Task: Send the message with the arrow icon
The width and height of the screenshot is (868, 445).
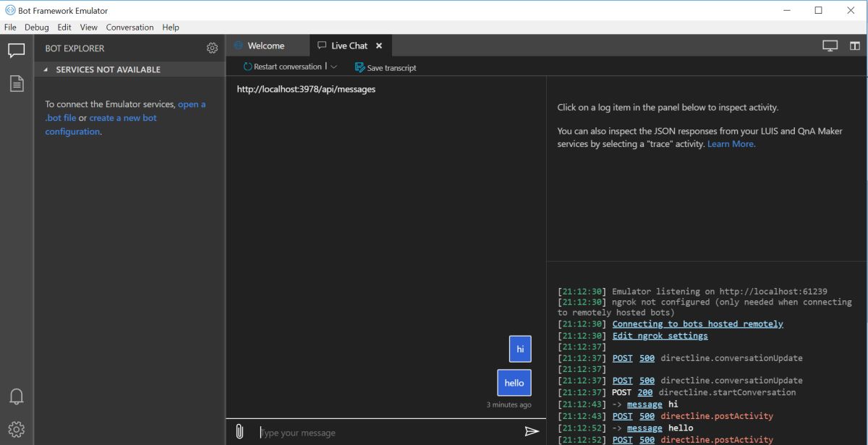Action: point(532,431)
